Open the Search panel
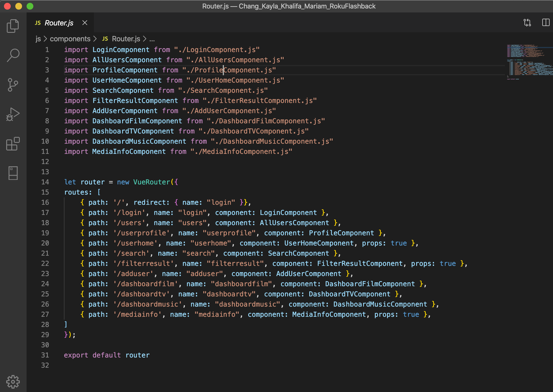553x392 pixels. pos(12,55)
